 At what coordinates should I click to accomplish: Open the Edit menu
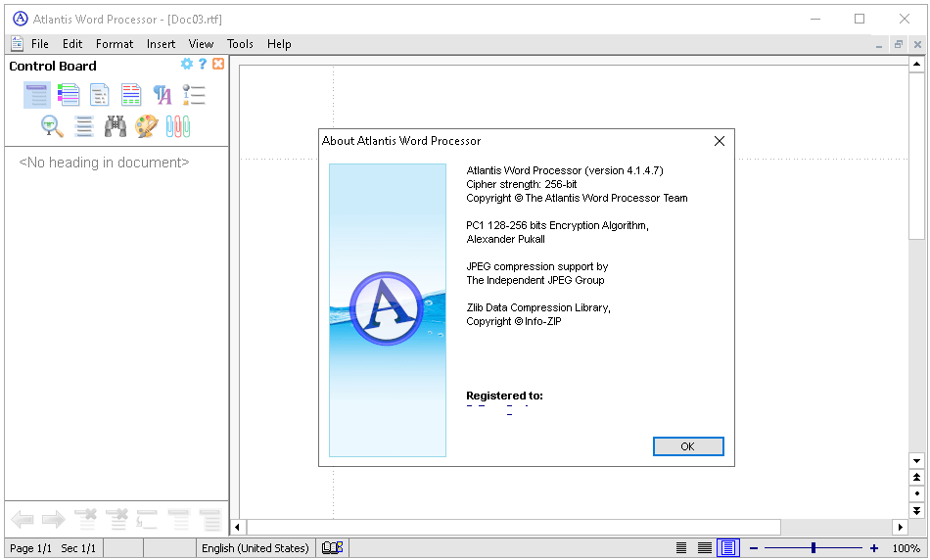click(x=72, y=44)
